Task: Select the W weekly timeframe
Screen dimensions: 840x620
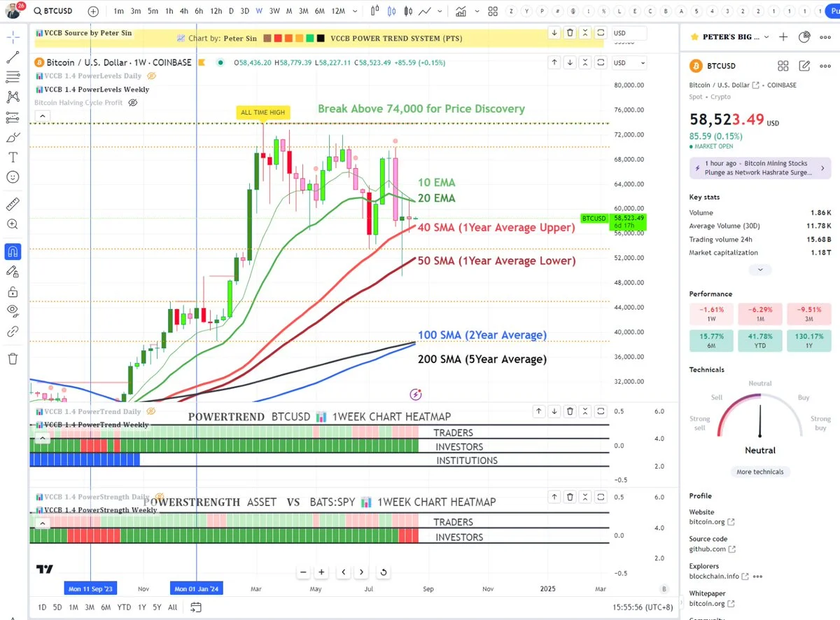Action: pos(259,11)
